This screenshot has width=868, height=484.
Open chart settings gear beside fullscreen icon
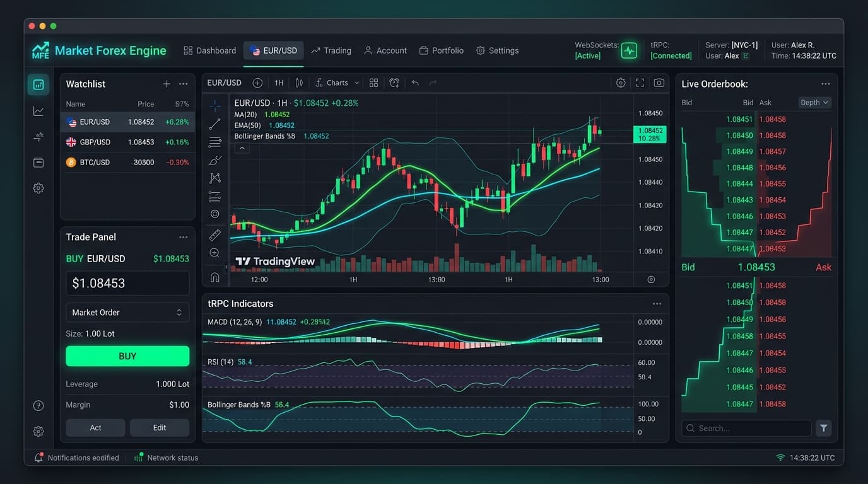621,83
